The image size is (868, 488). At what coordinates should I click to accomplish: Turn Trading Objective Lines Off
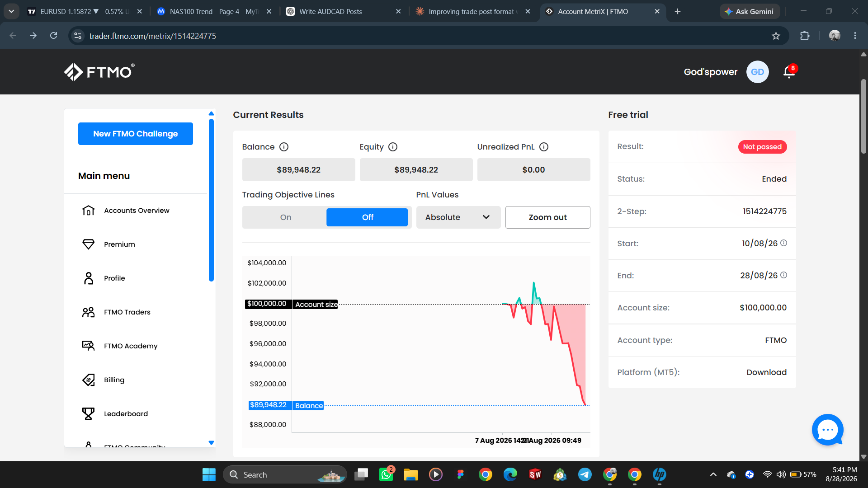point(367,217)
